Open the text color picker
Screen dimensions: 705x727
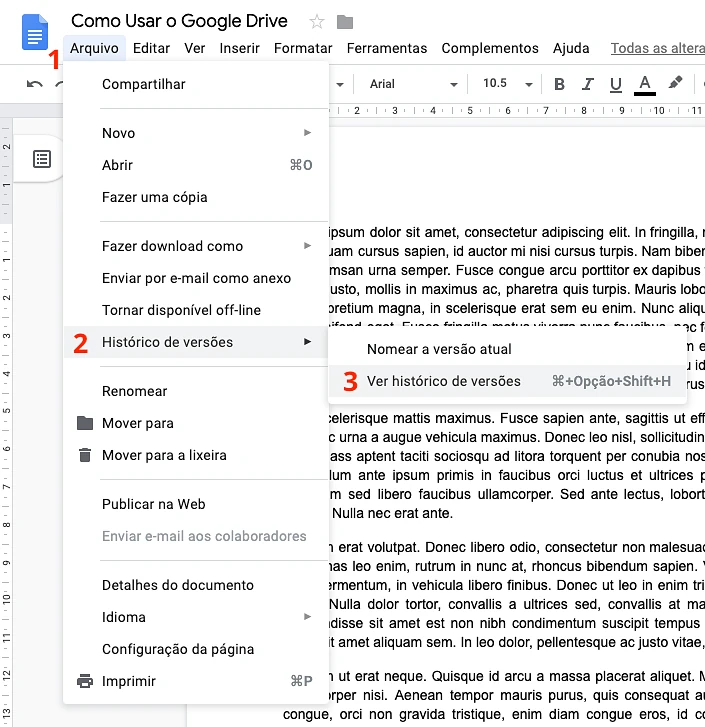(645, 85)
